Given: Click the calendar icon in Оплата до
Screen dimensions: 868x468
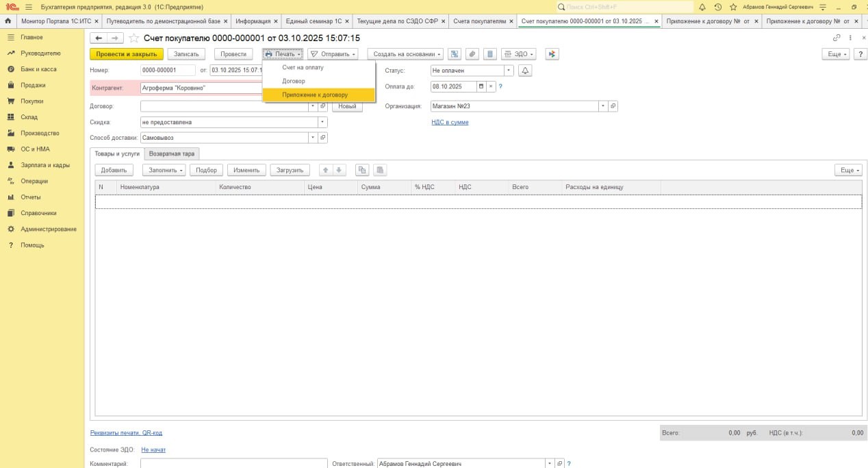Looking at the screenshot, I should point(481,86).
